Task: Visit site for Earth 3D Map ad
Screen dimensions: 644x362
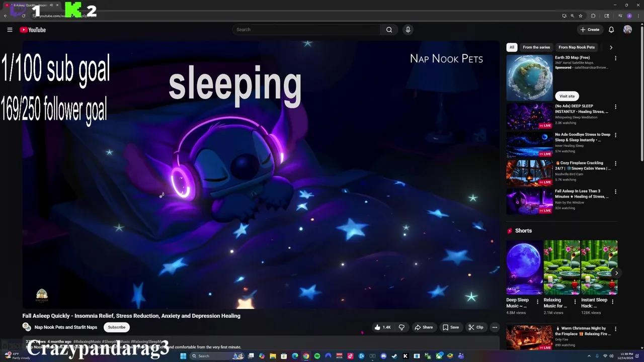Action: 567,96
